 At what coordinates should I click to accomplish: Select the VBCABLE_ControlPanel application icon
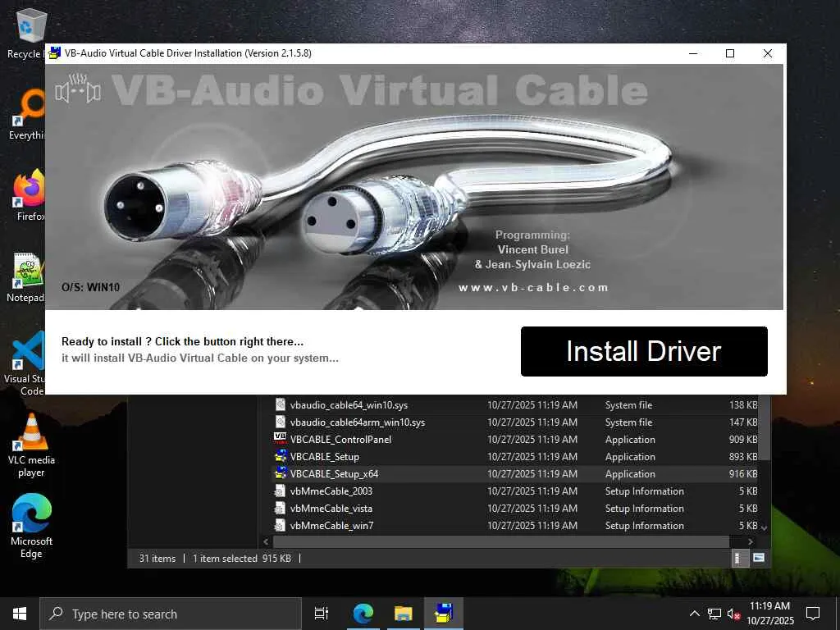281,439
